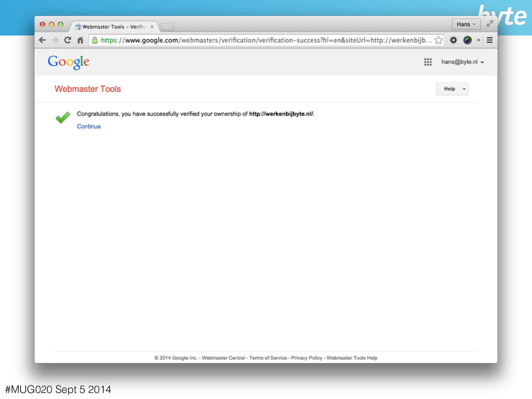Open Webmaster Tools Help footer link

352,358
